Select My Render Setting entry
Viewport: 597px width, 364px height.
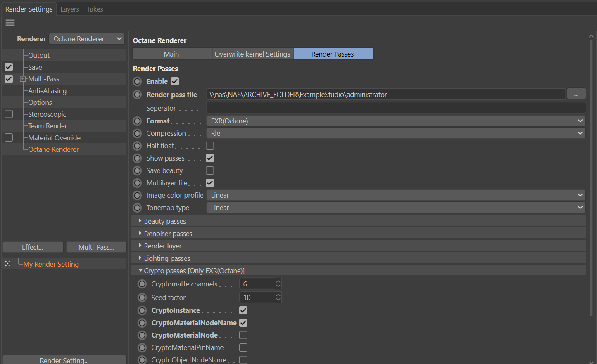click(x=51, y=264)
